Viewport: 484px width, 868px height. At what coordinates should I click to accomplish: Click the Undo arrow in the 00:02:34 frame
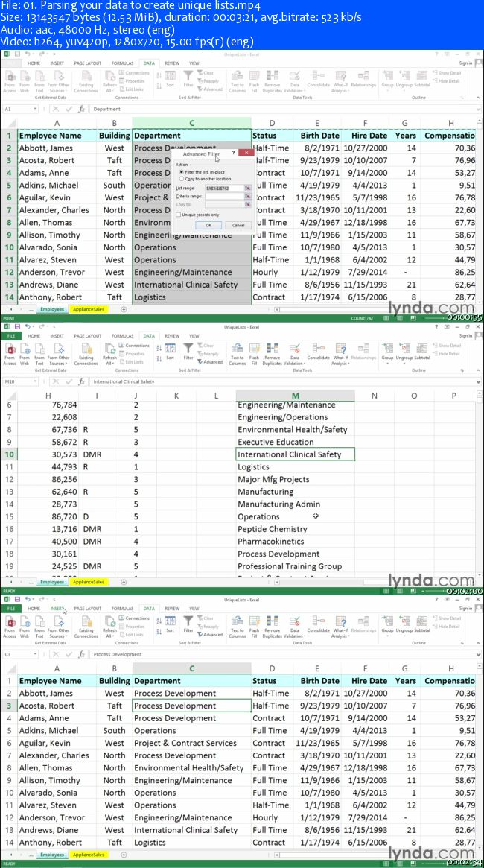tap(27, 599)
